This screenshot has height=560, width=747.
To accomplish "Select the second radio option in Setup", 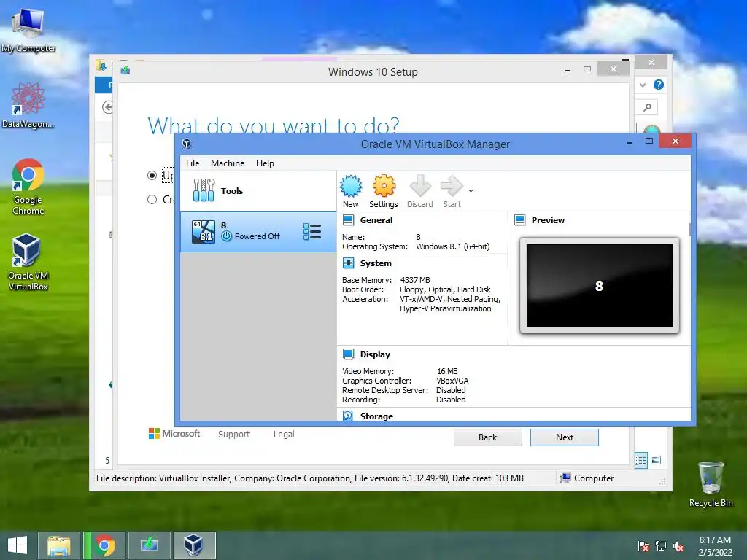I will 152,200.
